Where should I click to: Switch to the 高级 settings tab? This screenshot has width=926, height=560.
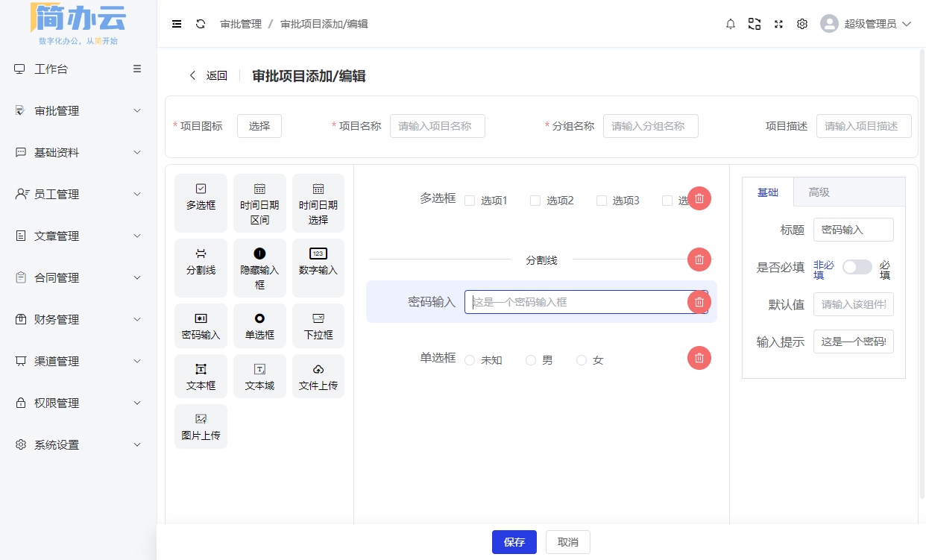pos(818,192)
